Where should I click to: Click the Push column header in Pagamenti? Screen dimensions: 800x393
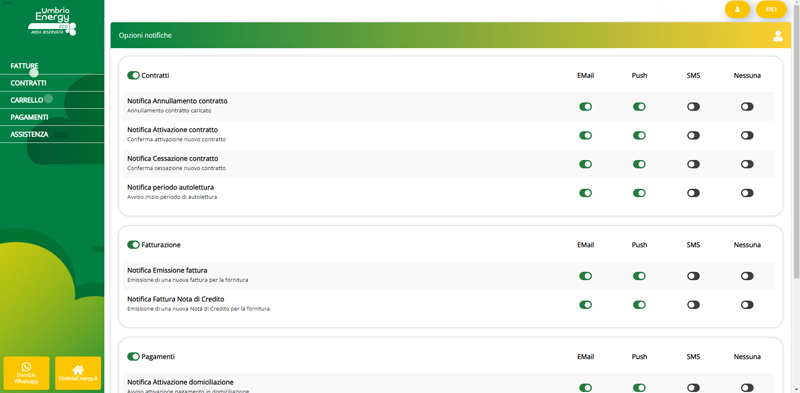(639, 356)
